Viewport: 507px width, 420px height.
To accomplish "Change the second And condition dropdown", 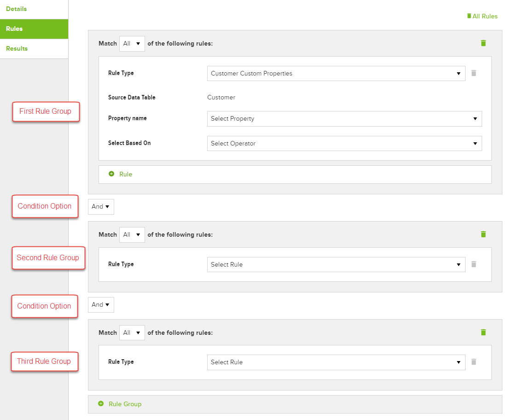I will (x=101, y=304).
